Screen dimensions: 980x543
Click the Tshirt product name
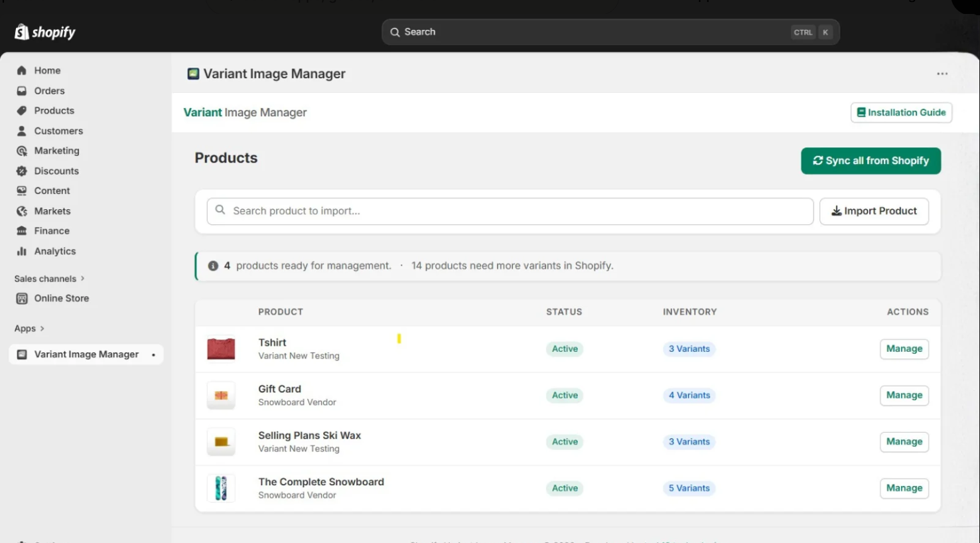[x=272, y=343]
